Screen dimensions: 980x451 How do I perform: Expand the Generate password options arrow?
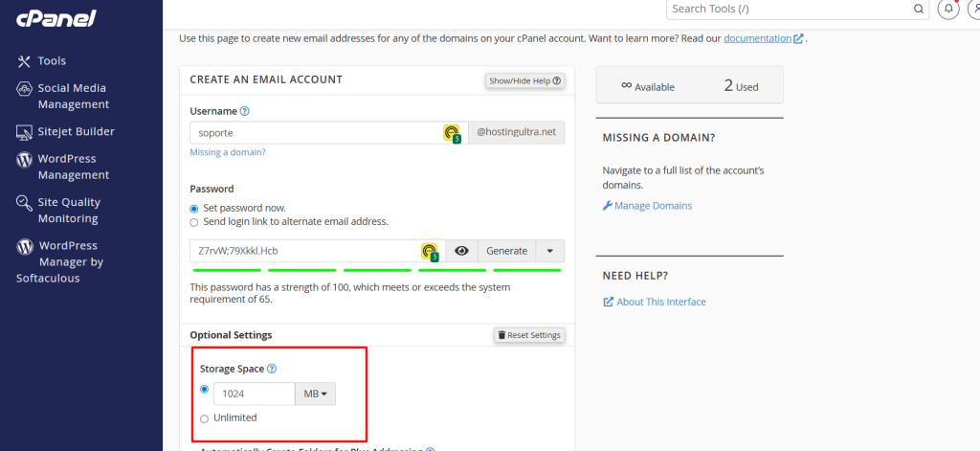pyautogui.click(x=550, y=251)
